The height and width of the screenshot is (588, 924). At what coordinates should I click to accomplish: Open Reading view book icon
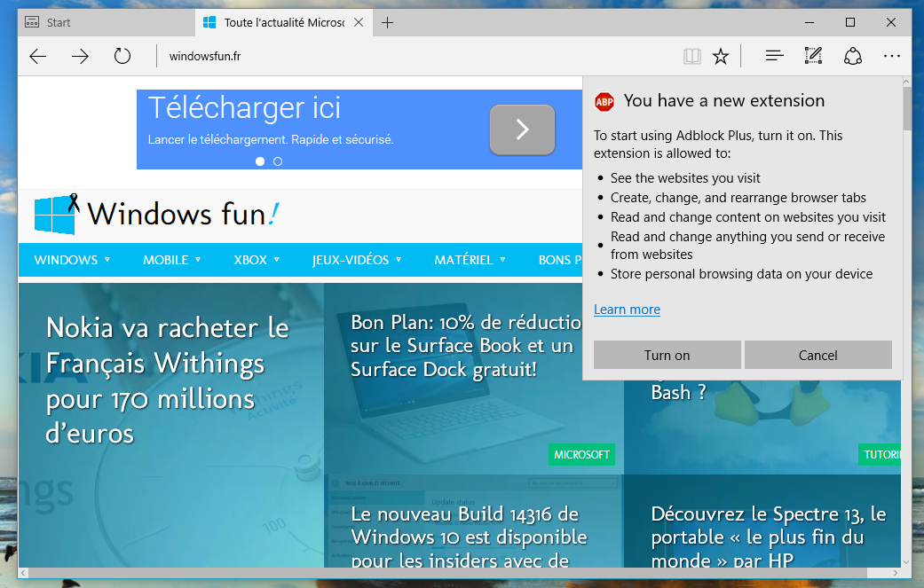tap(692, 57)
